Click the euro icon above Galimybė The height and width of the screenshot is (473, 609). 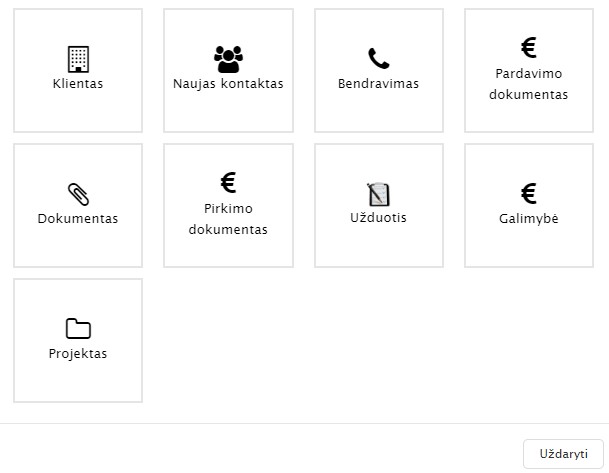point(529,193)
